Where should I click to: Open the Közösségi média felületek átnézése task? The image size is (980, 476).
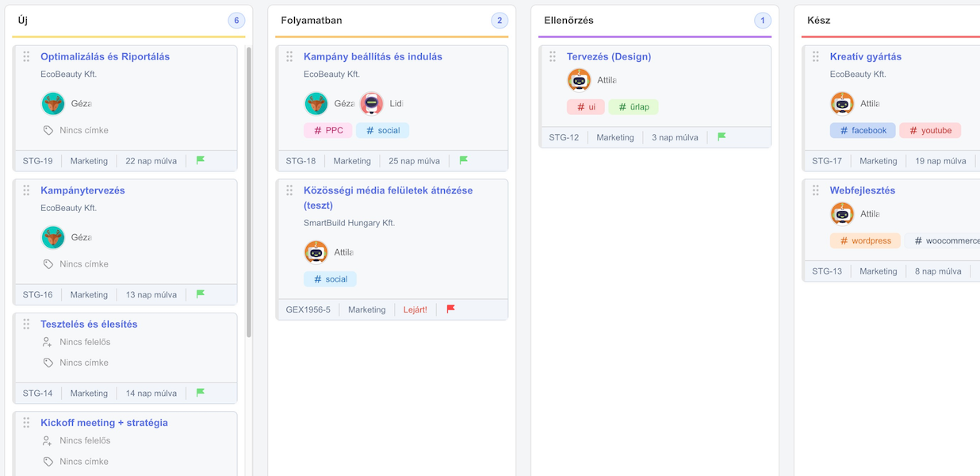click(x=388, y=198)
